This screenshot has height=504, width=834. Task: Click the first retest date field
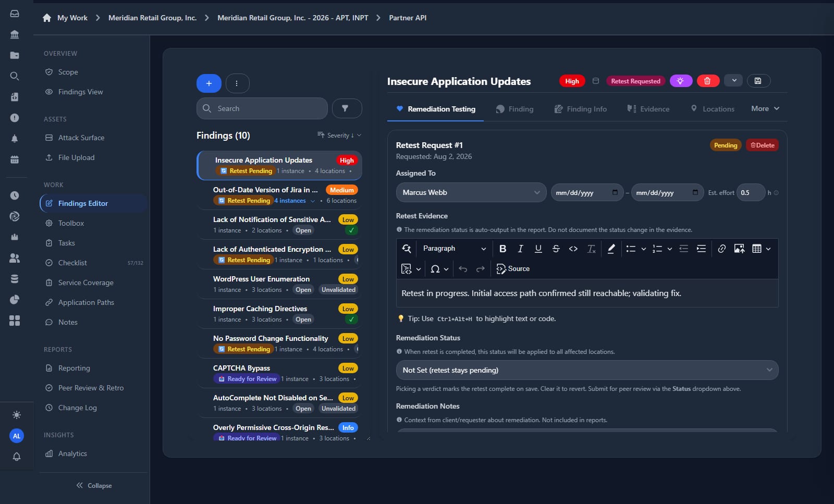(587, 192)
